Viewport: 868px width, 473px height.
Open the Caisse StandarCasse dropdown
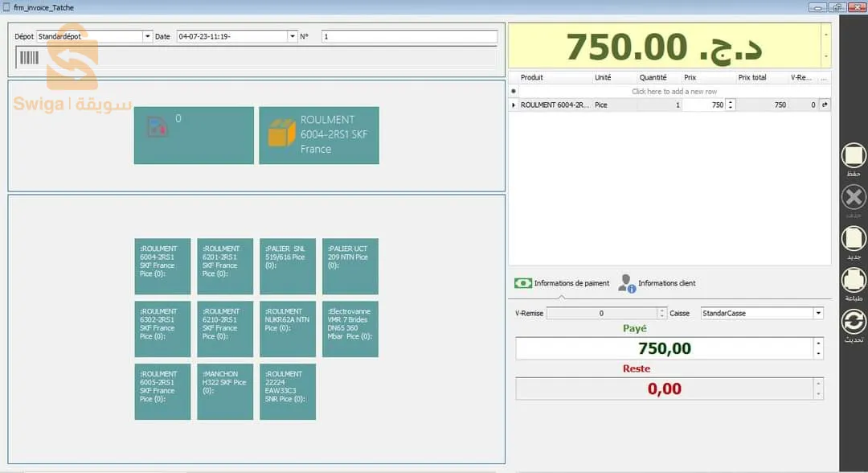[818, 314]
